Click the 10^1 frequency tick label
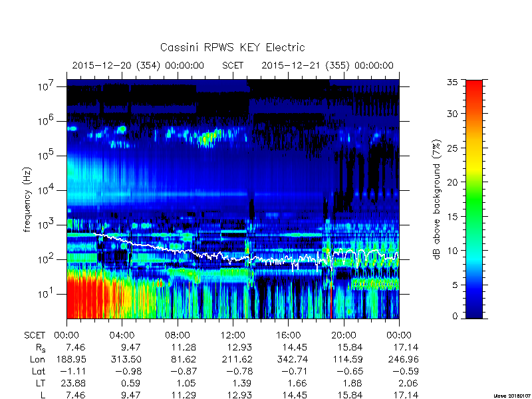 click(45, 294)
